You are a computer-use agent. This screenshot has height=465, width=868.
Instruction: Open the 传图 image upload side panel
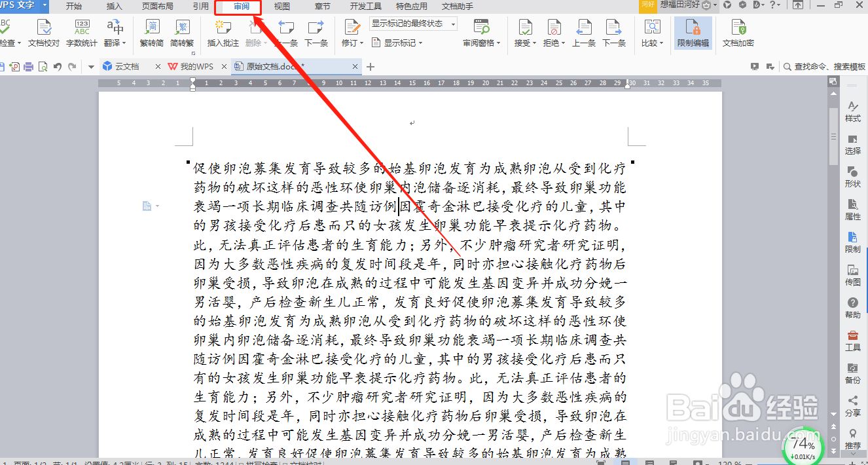(853, 275)
